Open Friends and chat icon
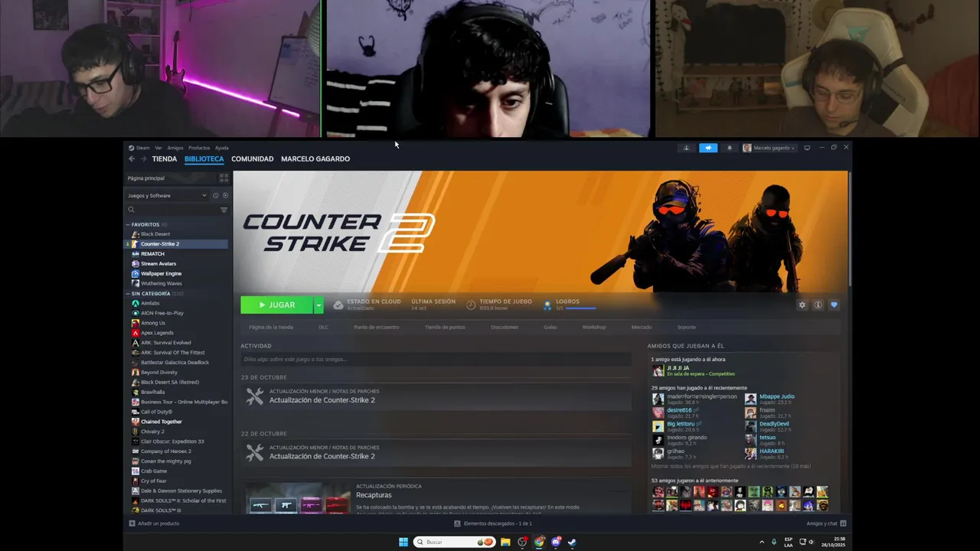This screenshot has width=980, height=551. click(x=843, y=523)
